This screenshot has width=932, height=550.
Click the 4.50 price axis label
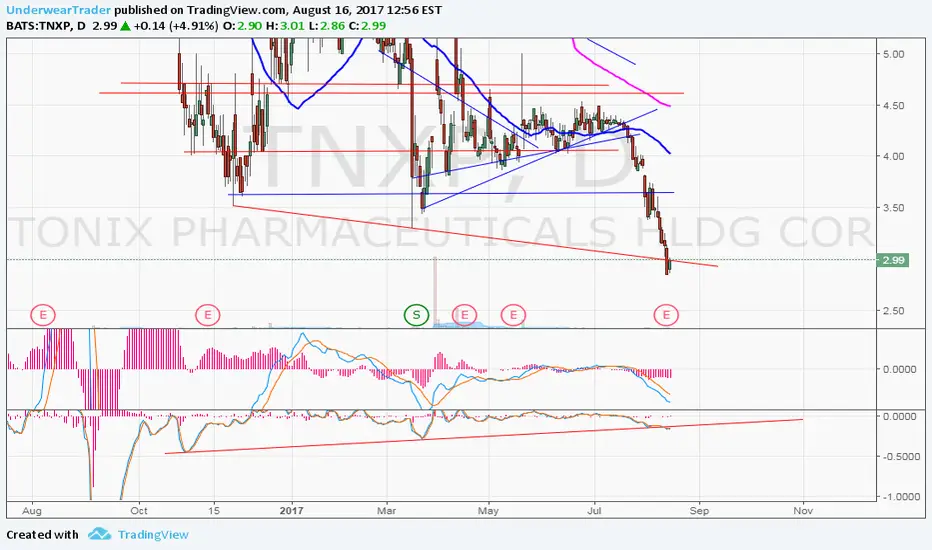pos(893,105)
